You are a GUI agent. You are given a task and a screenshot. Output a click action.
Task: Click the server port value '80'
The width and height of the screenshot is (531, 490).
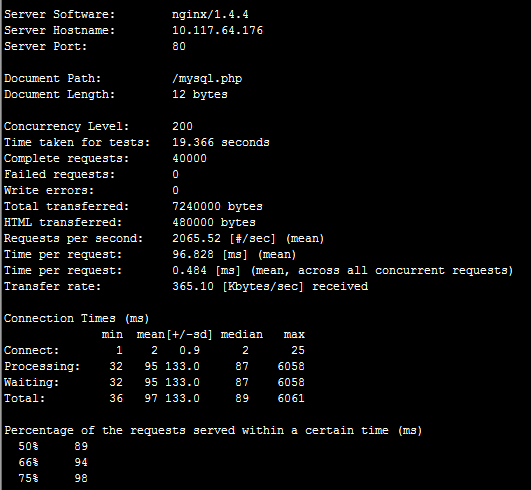pos(179,46)
